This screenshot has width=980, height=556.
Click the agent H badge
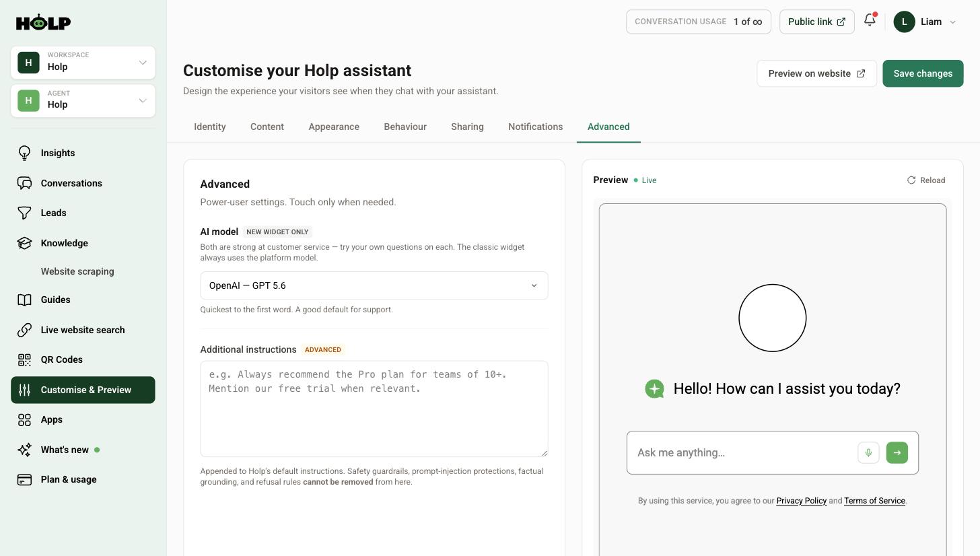28,100
